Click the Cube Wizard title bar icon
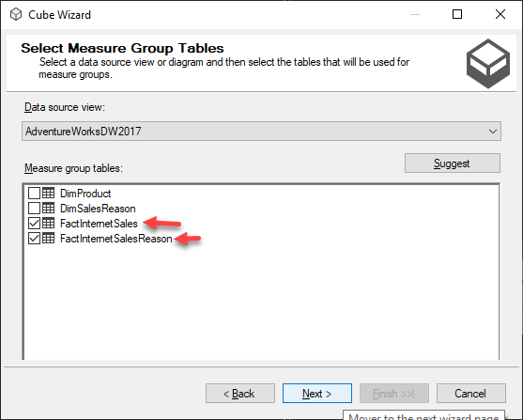 point(16,14)
